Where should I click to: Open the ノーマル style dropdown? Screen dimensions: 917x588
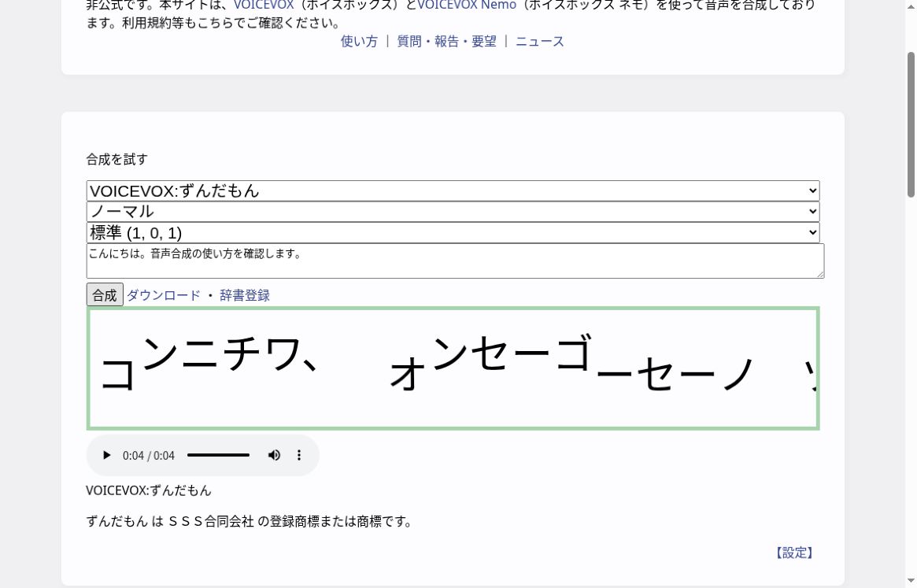(453, 212)
